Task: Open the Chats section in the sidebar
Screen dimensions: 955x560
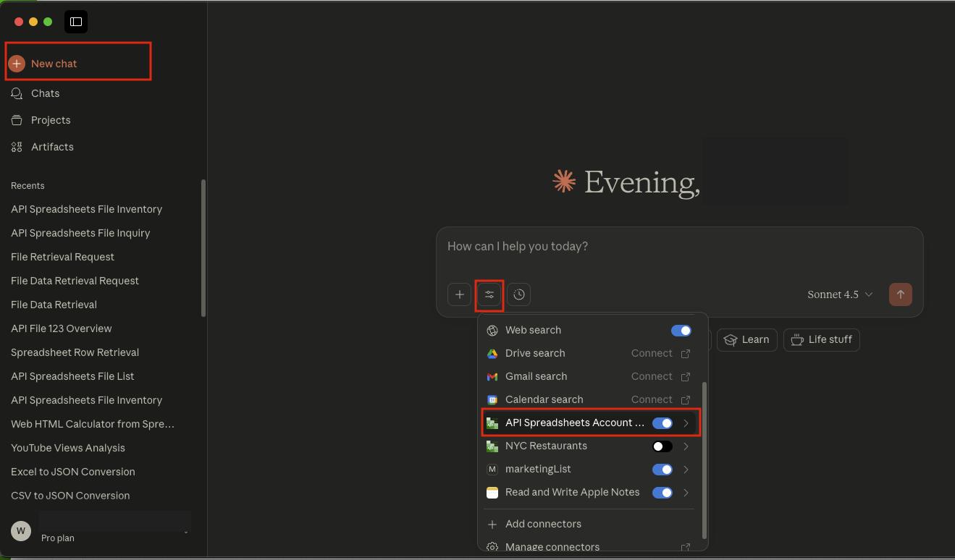Action: coord(46,93)
